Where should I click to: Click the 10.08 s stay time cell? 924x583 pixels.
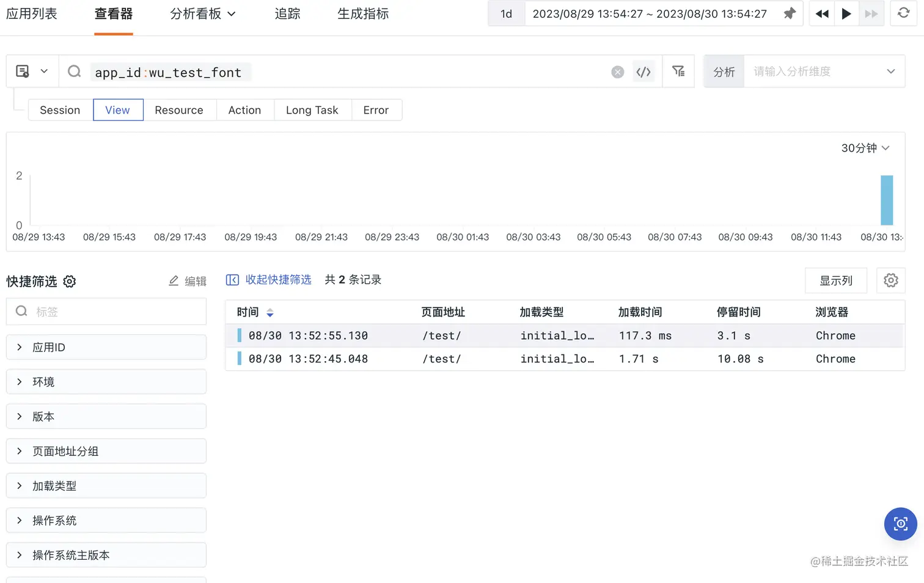click(741, 359)
